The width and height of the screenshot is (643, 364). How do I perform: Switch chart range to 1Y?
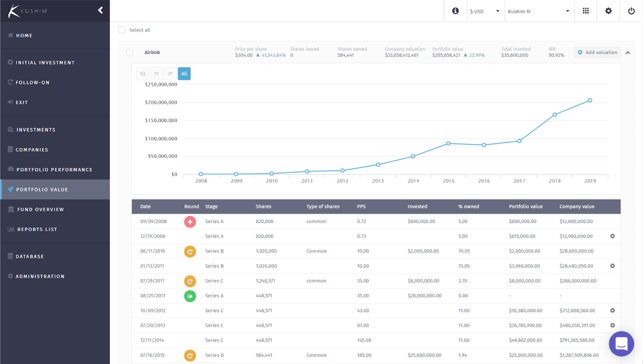point(156,74)
